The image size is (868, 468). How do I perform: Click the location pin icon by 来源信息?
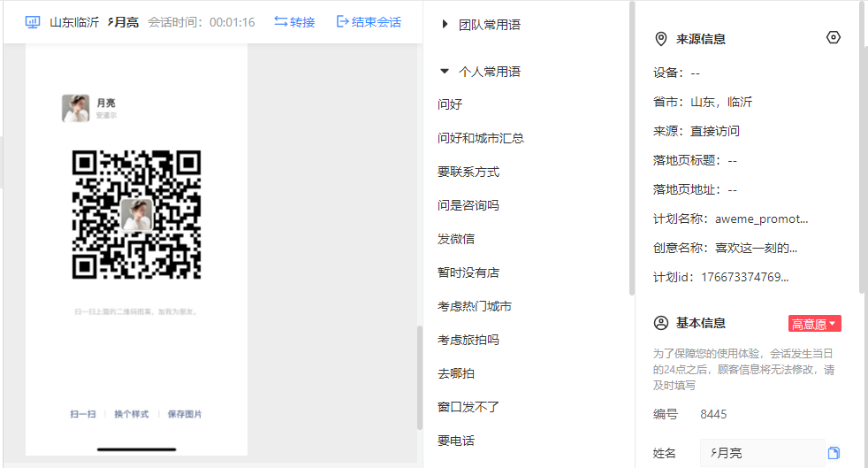tap(661, 39)
